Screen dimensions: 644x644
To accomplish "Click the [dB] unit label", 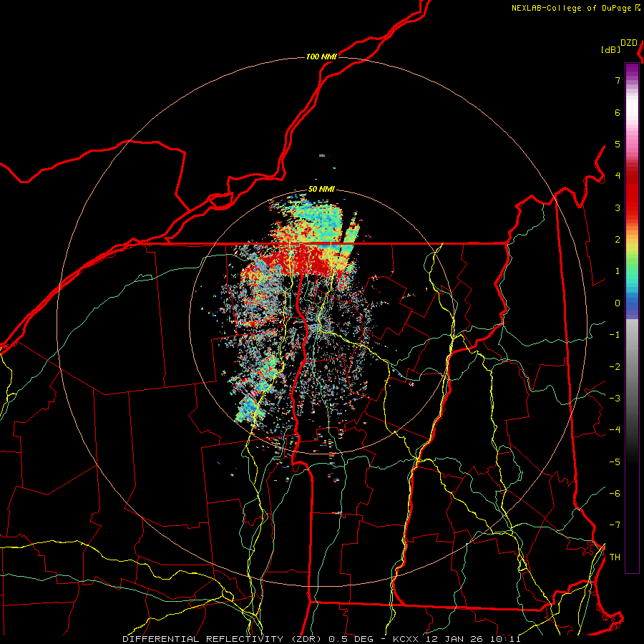I will pos(611,49).
